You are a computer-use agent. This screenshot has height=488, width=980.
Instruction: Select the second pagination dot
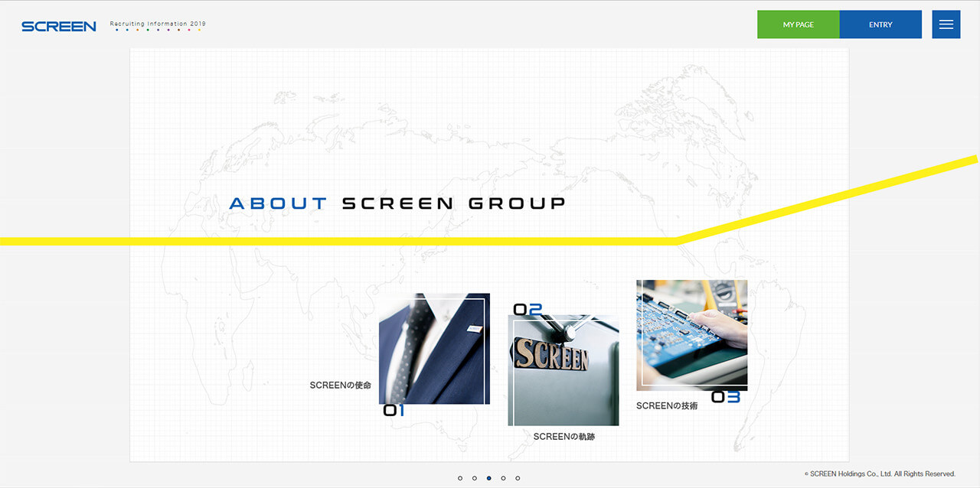click(475, 478)
